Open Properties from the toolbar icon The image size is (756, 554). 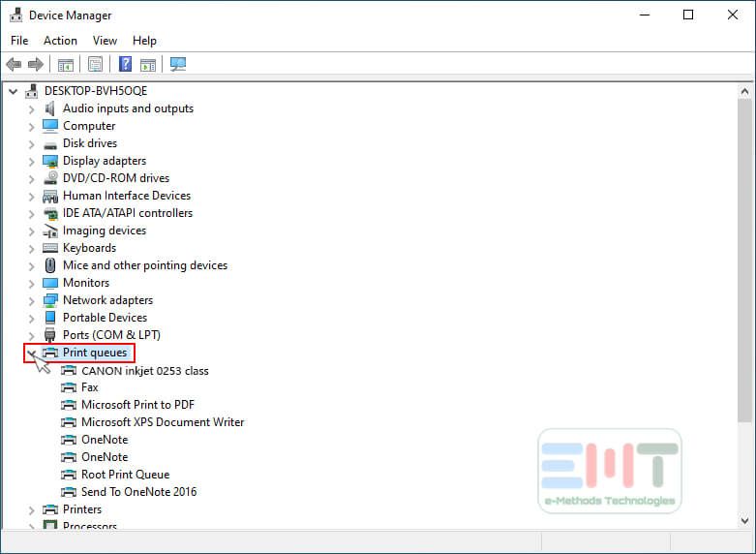95,65
